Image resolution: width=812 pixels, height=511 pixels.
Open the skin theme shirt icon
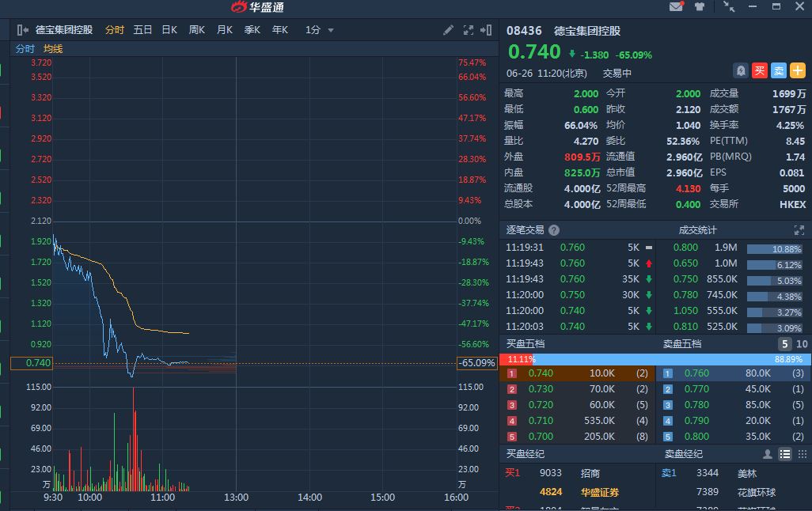pos(700,7)
